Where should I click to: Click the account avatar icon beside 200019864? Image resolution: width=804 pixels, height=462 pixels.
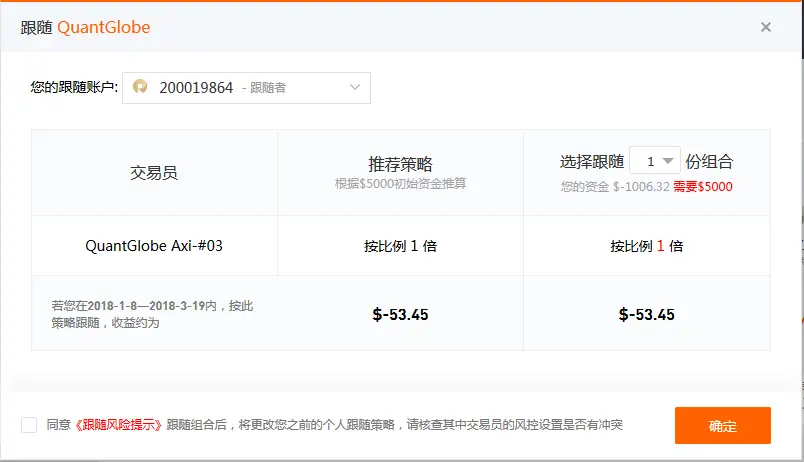click(x=140, y=87)
